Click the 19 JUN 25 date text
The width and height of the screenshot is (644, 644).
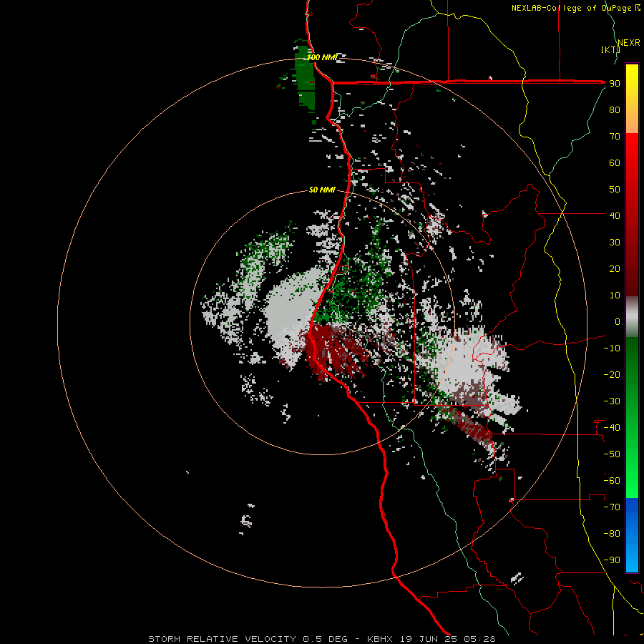[x=428, y=639]
